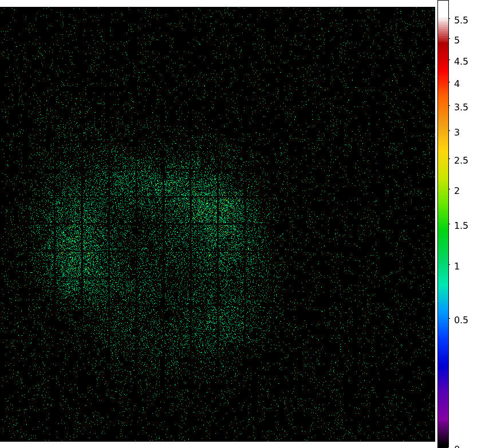The width and height of the screenshot is (497, 448).
Task: Click the yellow band of the colorbar
Action: (443, 152)
